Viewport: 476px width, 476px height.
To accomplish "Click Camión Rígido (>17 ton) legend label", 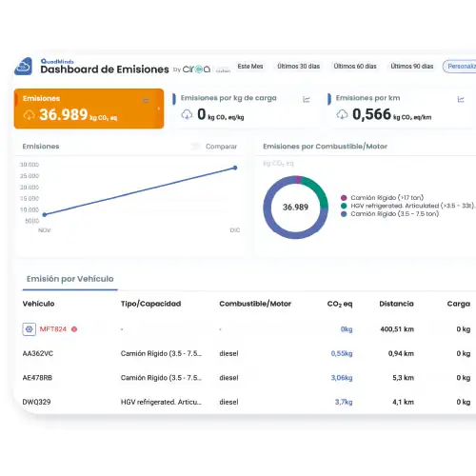I will point(387,198).
